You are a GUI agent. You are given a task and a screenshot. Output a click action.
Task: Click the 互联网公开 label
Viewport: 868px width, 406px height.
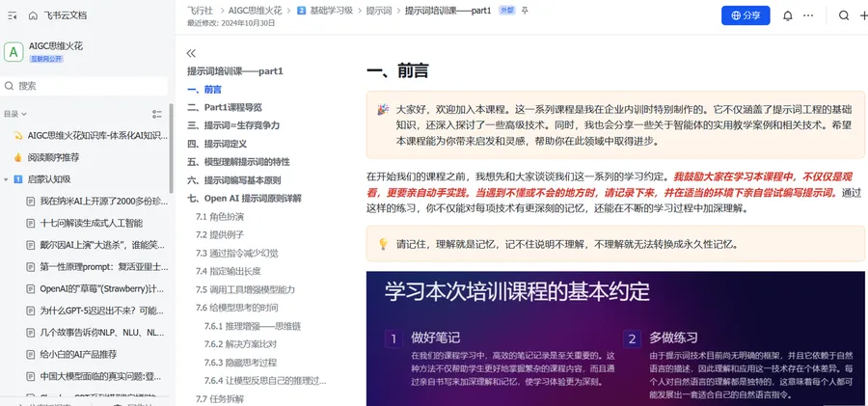click(46, 59)
